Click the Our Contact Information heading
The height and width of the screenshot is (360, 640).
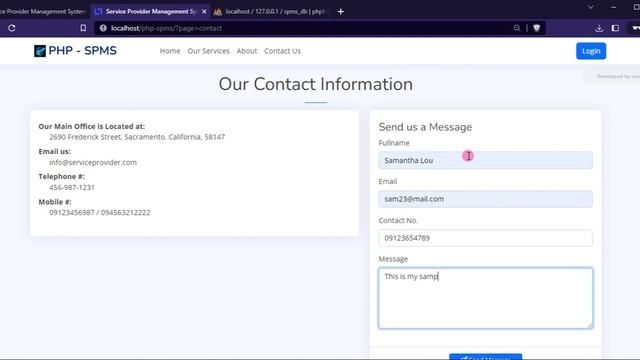coord(316,84)
